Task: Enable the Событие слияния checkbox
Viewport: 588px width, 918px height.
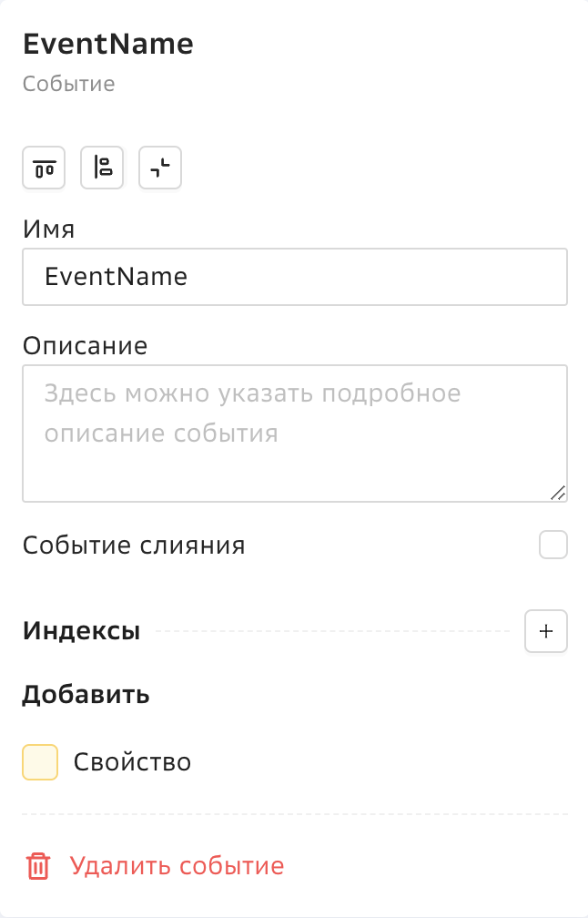Action: 553,546
